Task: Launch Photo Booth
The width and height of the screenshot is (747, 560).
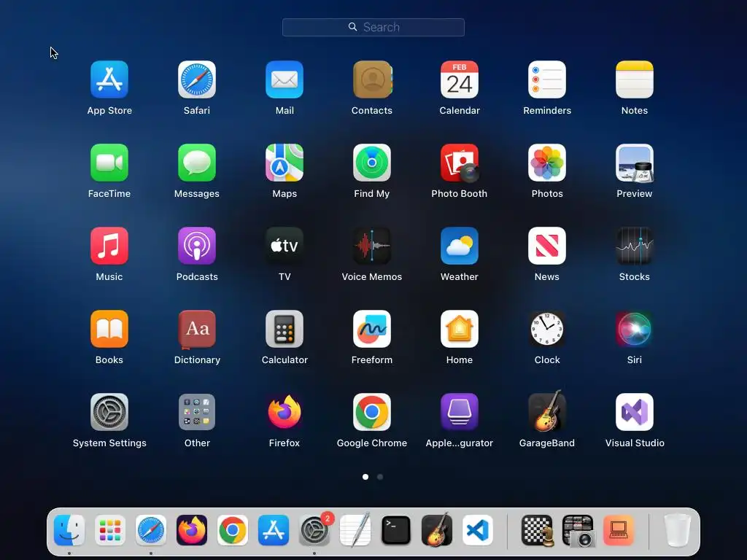Action: pos(460,163)
